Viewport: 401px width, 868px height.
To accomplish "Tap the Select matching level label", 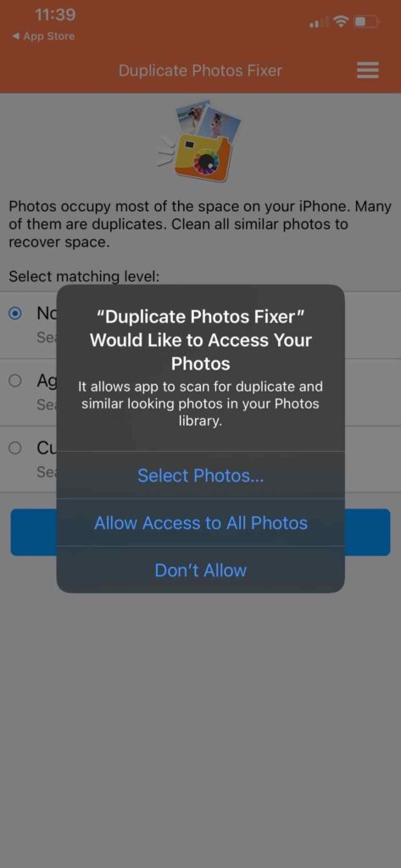I will (x=84, y=276).
